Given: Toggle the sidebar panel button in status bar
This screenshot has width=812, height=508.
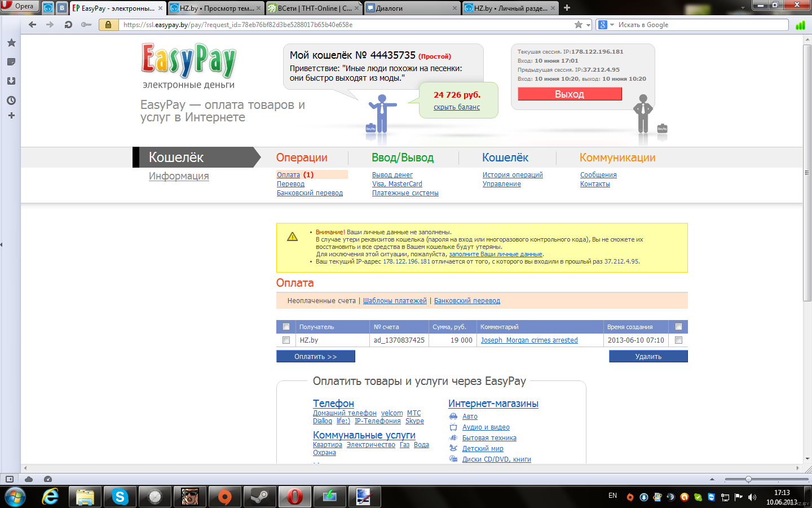Looking at the screenshot, I should tap(10, 479).
